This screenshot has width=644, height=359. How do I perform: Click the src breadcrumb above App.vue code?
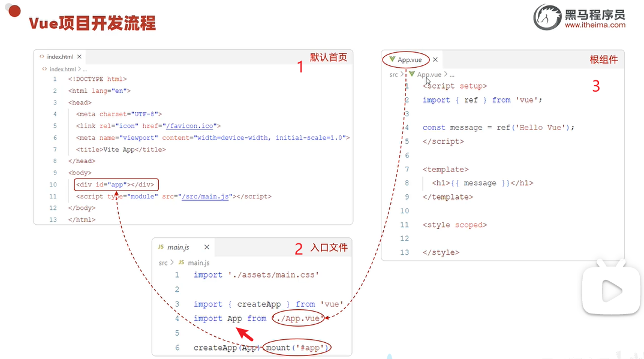point(393,74)
